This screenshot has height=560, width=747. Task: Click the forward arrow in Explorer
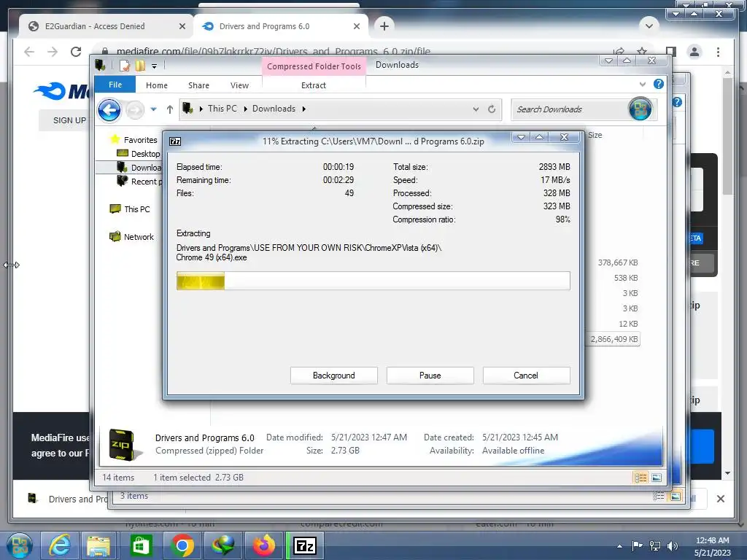(x=135, y=110)
